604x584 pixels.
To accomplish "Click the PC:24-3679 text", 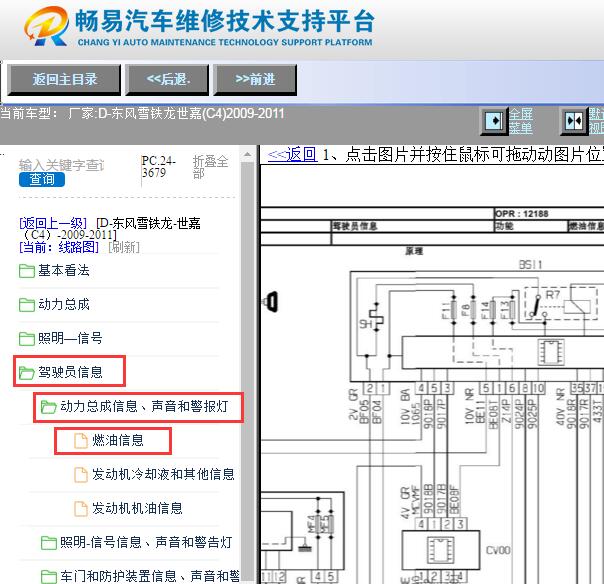I will point(158,166).
